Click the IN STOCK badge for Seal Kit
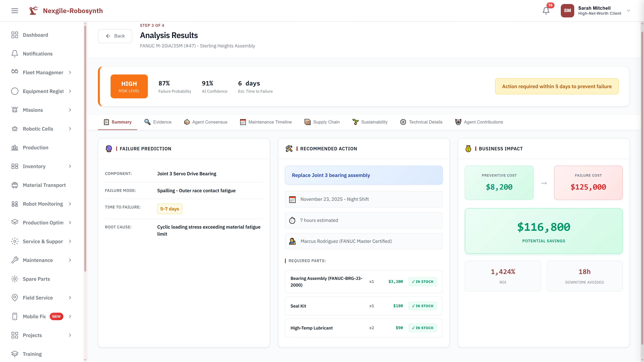Image resolution: width=644 pixels, height=362 pixels. click(x=422, y=306)
